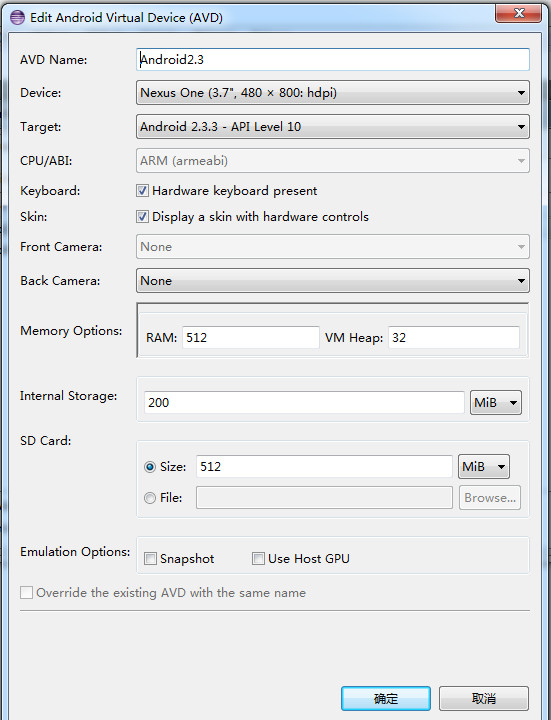Click the Internal Storage field showing 200
Screen dimensions: 551x720
pyautogui.click(x=304, y=403)
